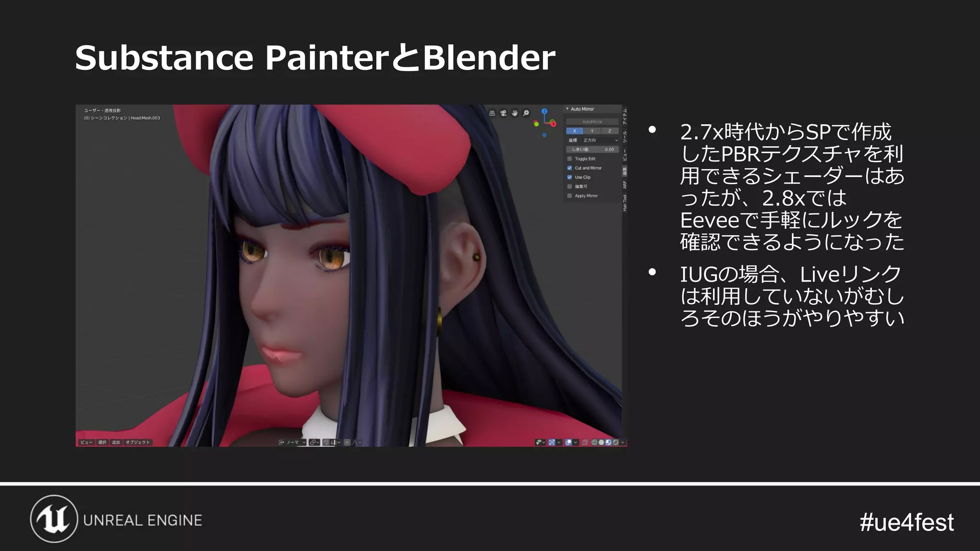
Task: Open gizmo options dropdown arrow
Action: [x=559, y=442]
